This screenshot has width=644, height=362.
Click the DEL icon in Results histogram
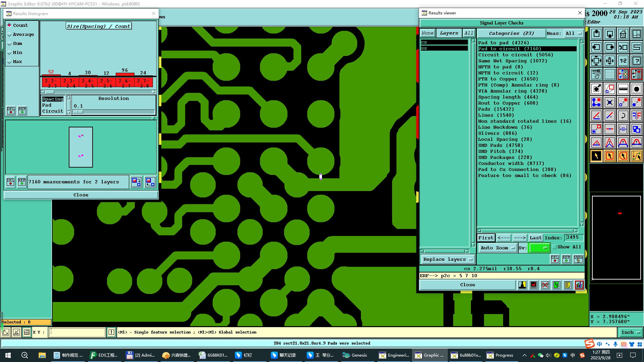click(11, 111)
